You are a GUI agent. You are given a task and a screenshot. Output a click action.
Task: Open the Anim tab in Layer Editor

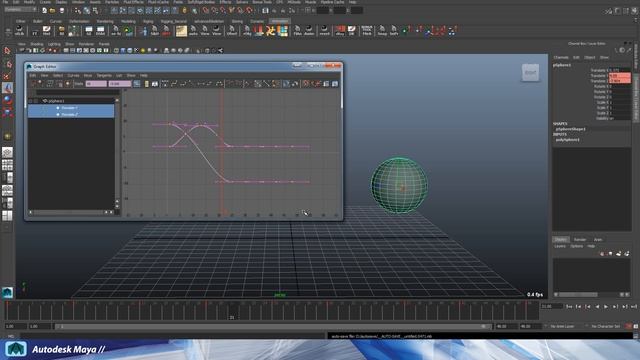(x=598, y=240)
